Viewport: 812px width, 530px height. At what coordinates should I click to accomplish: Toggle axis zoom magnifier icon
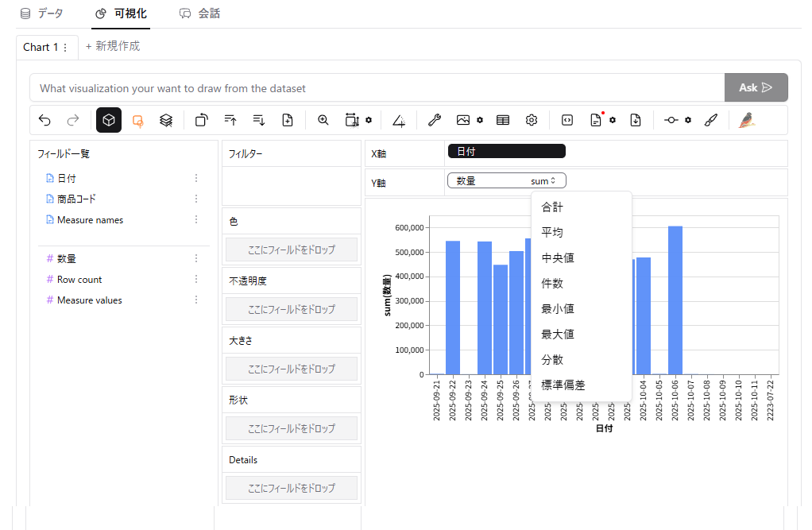(x=323, y=120)
